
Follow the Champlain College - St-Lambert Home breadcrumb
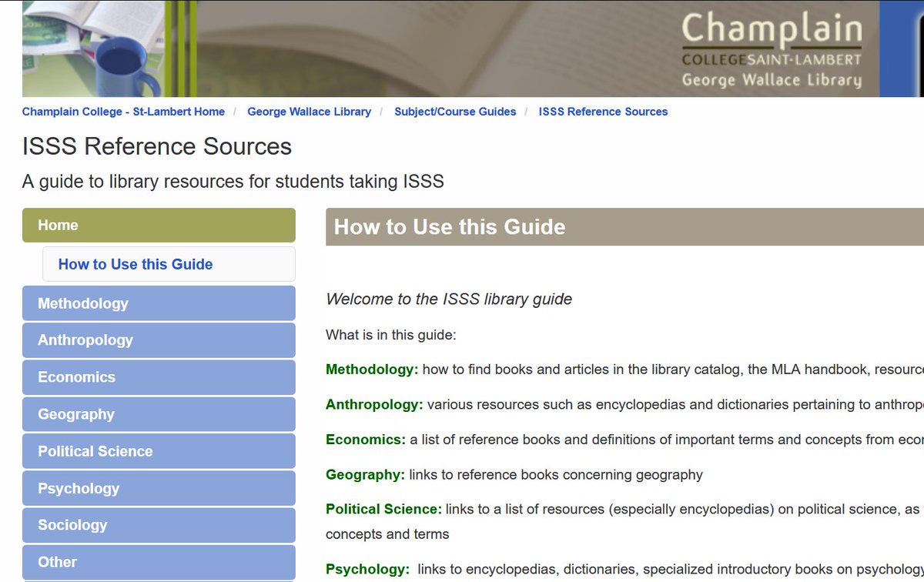(x=124, y=111)
